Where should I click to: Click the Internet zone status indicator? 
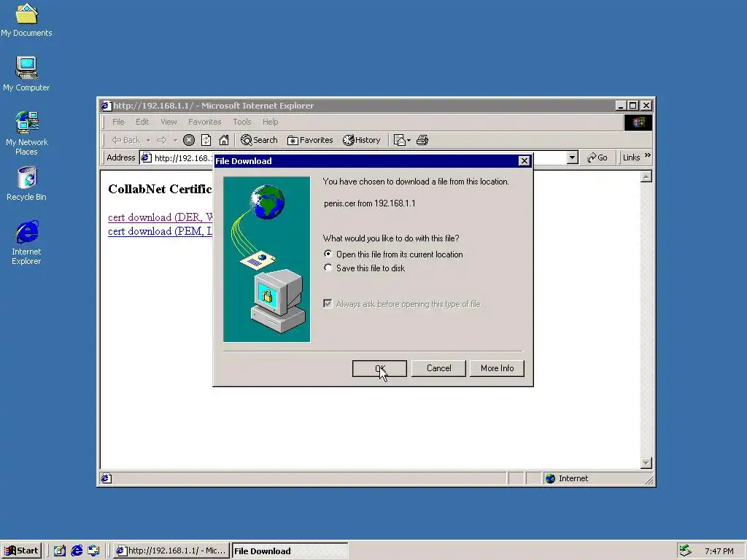pos(567,478)
